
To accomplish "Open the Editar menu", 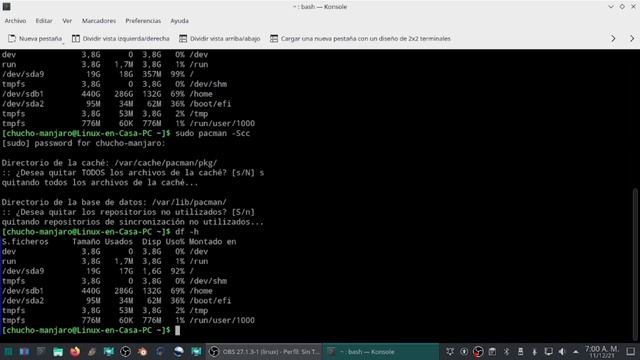I will 44,21.
